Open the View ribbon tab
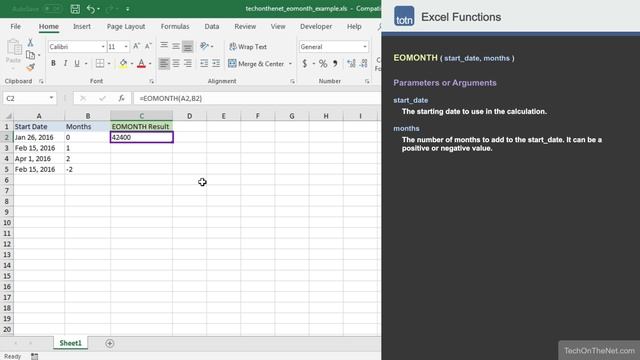 pos(278,27)
